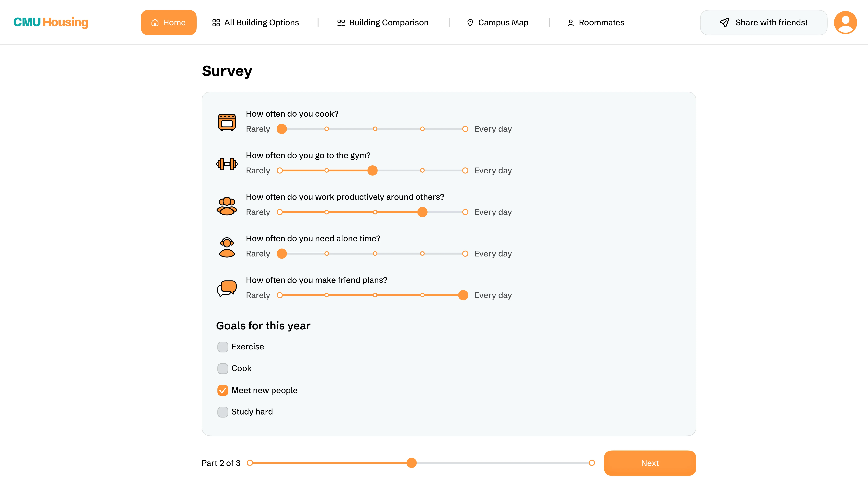This screenshot has width=868, height=488.
Task: Open the Campus Map tab
Action: point(497,23)
